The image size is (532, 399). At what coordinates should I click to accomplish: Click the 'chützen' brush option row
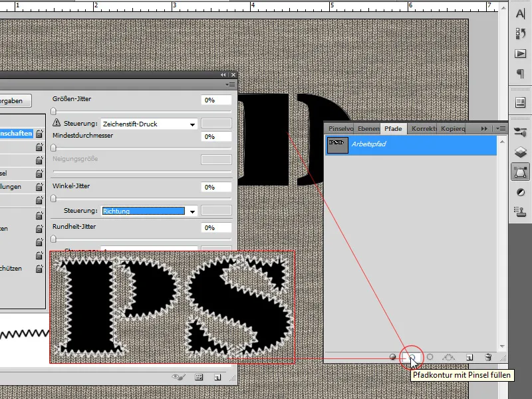point(22,269)
